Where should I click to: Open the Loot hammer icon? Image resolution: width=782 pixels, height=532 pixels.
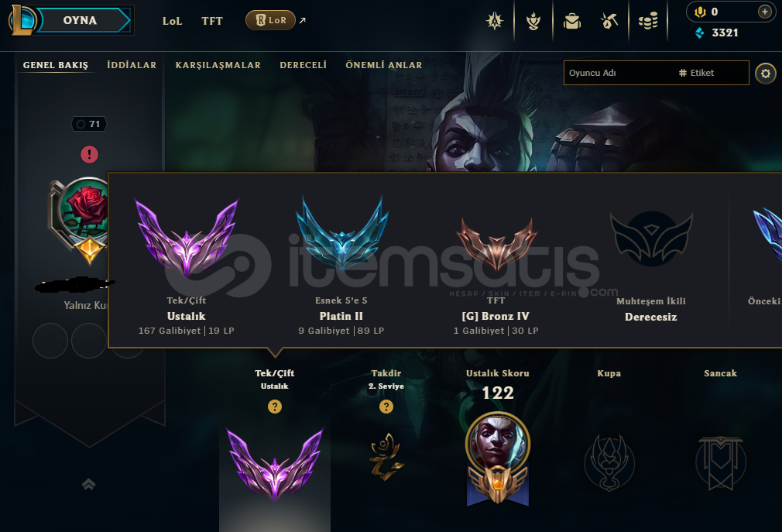609,21
